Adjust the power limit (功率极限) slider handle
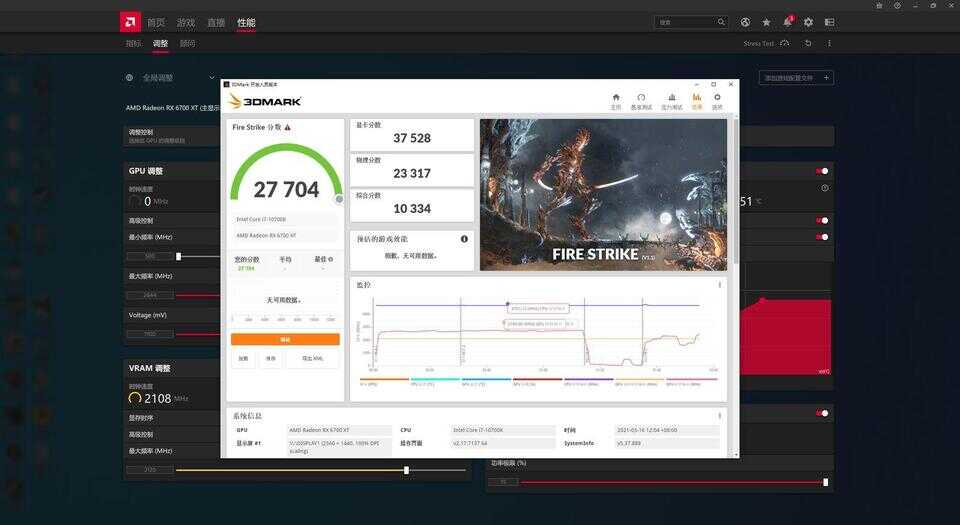The height and width of the screenshot is (525, 960). click(825, 482)
